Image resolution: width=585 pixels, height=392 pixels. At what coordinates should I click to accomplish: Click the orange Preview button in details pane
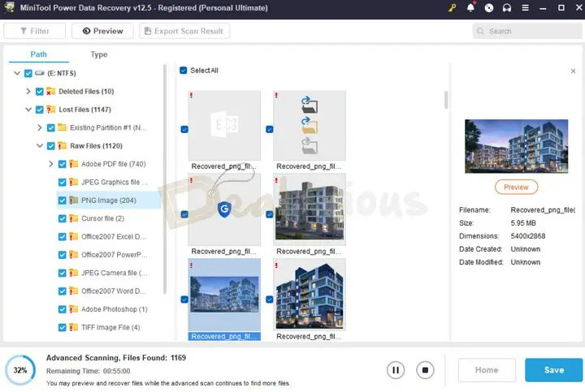point(516,187)
